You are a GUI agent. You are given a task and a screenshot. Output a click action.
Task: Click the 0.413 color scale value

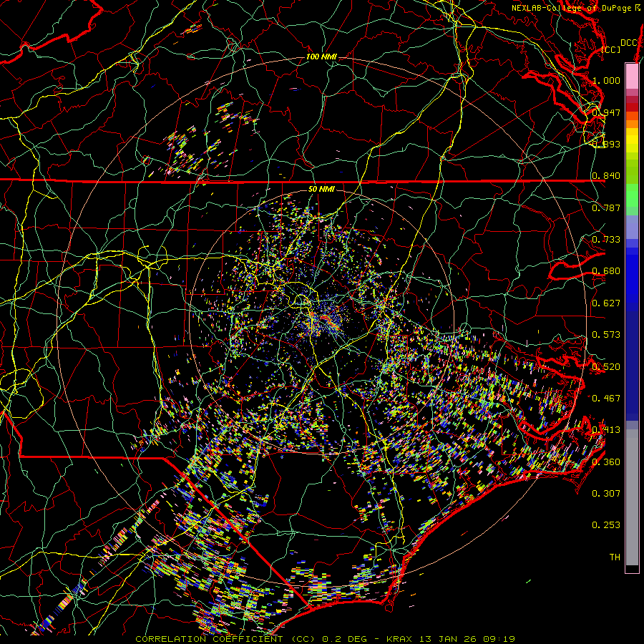tap(606, 430)
